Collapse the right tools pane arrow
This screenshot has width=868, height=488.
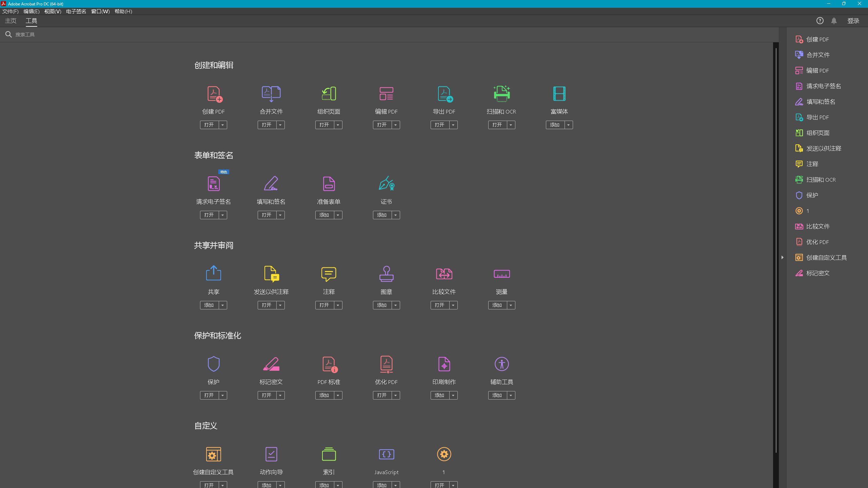click(x=782, y=258)
